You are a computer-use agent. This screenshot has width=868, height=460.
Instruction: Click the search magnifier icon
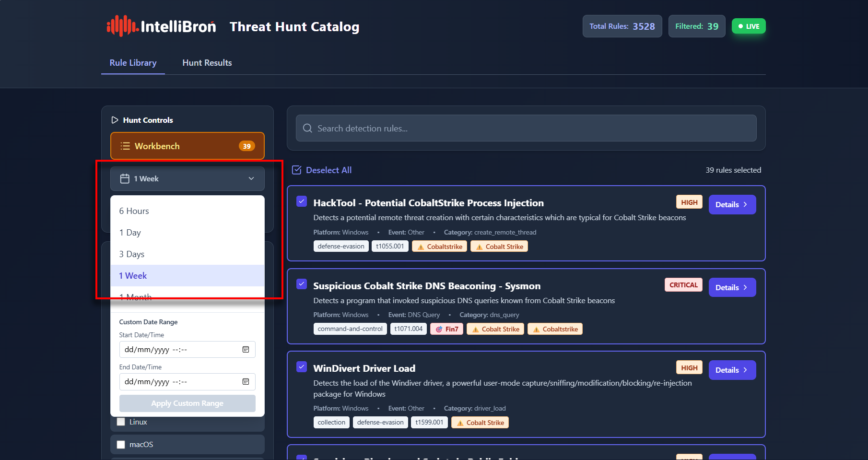307,129
